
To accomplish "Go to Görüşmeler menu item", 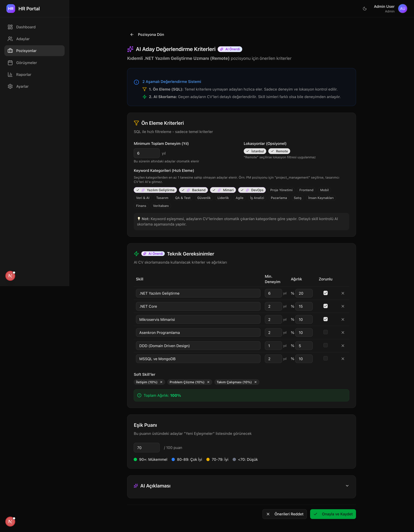I will (x=26, y=63).
